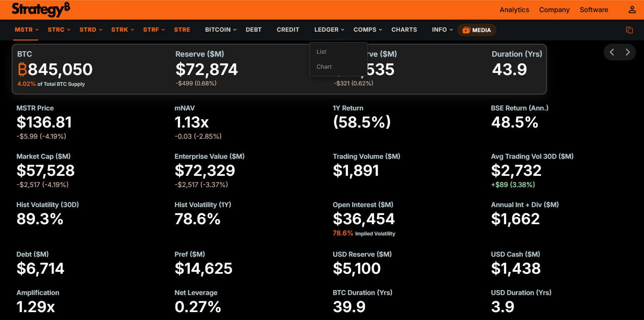This screenshot has width=644, height=320.
Task: Click the -$321 (0.62%) change text
Action: click(x=353, y=83)
